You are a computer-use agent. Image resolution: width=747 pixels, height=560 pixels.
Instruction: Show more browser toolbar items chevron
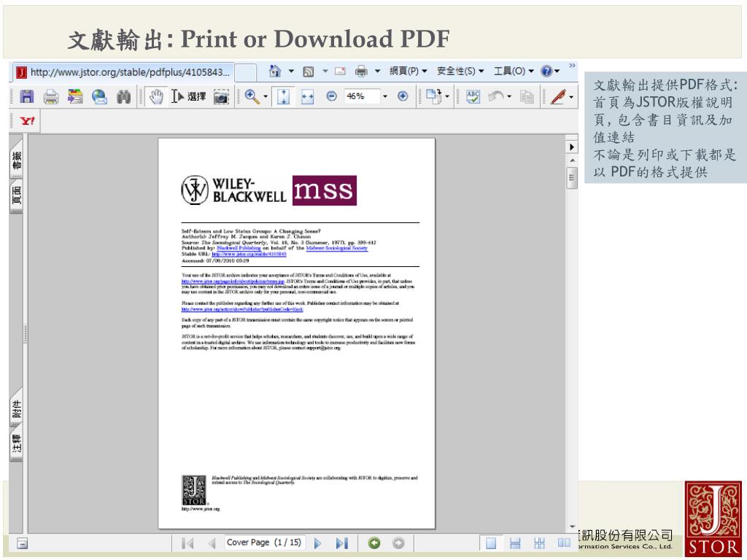coord(572,66)
